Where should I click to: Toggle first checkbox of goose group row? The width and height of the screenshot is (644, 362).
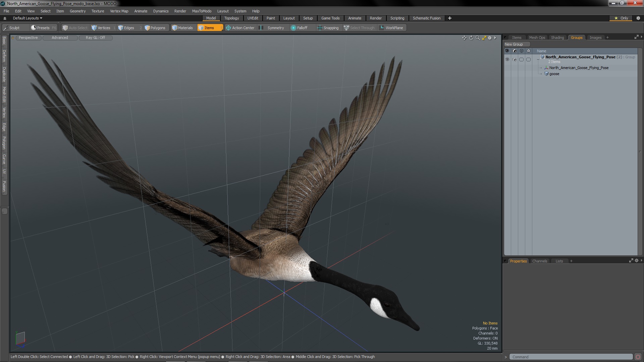click(x=521, y=59)
